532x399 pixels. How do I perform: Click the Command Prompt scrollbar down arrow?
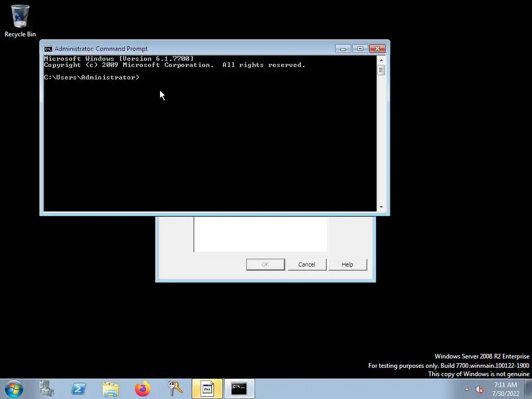381,207
